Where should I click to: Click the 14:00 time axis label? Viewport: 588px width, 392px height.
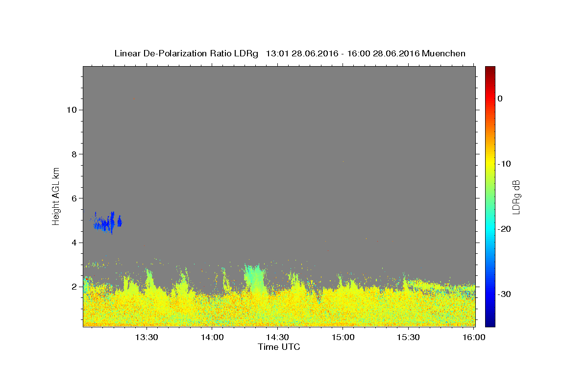click(212, 337)
